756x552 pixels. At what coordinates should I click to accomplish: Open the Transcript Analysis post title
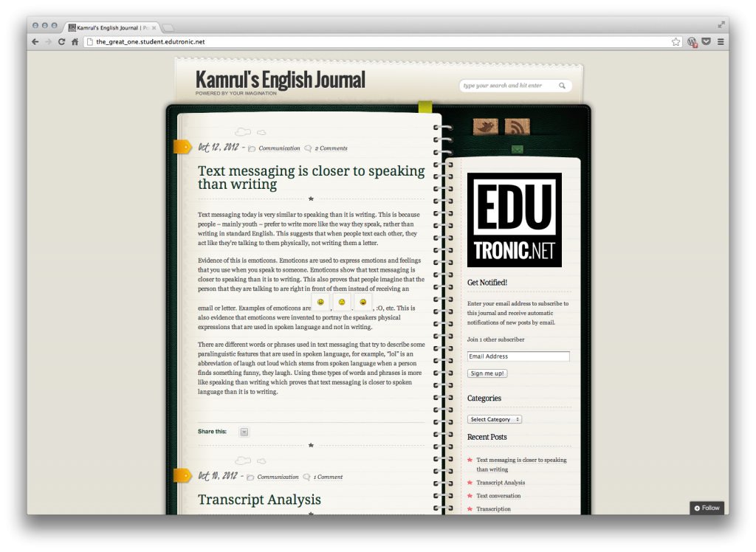pyautogui.click(x=259, y=500)
